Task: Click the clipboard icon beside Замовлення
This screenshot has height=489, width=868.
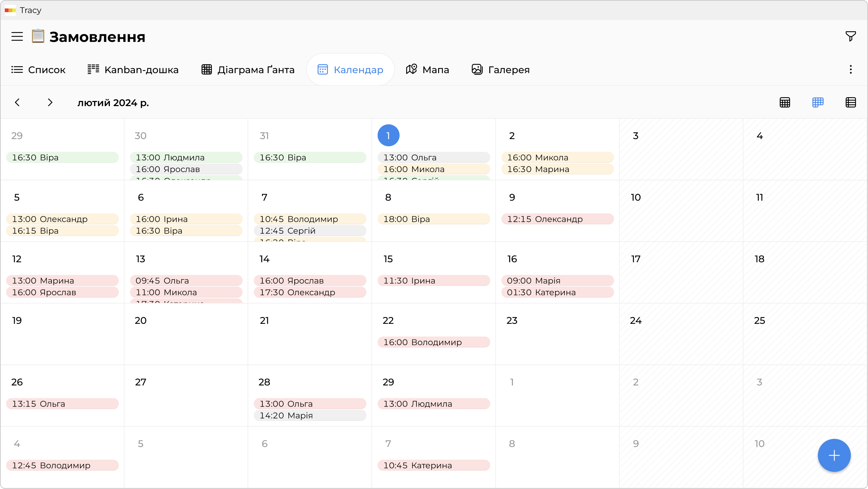Action: point(38,36)
